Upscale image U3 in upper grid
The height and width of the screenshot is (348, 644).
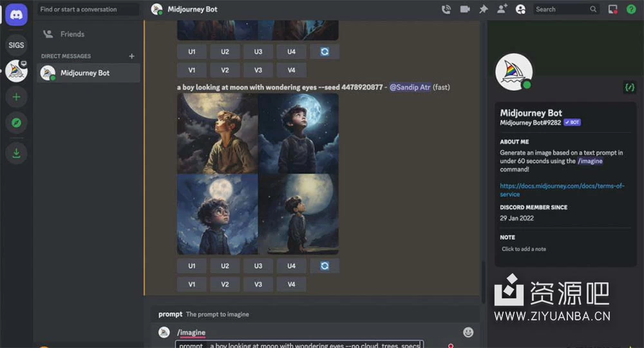(258, 52)
